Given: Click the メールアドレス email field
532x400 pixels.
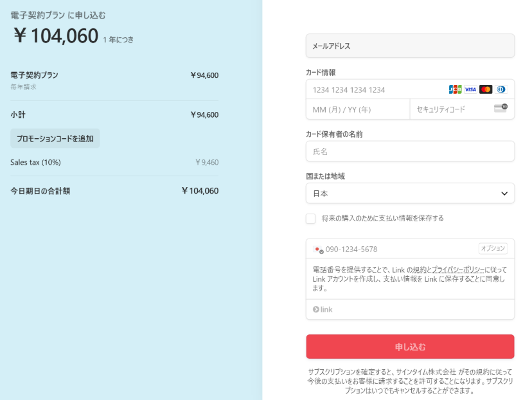Looking at the screenshot, I should point(410,46).
